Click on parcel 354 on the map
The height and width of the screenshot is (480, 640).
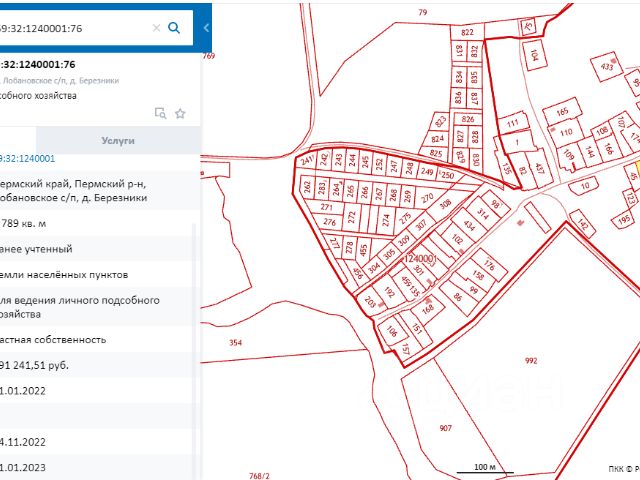tap(235, 343)
